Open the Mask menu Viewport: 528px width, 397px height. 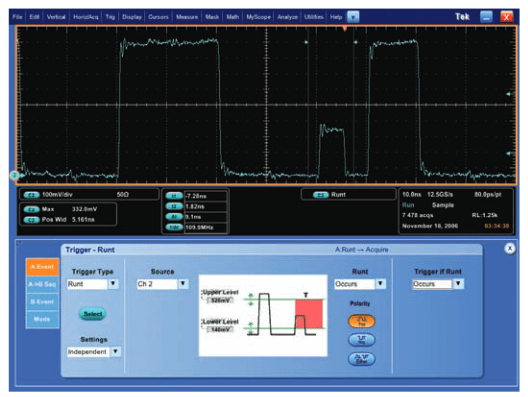click(212, 16)
